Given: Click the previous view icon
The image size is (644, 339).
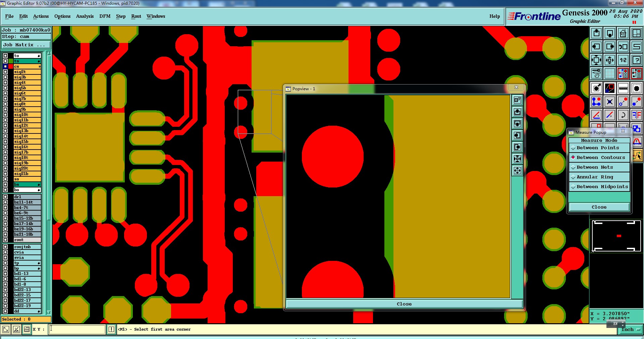Looking at the screenshot, I should click(x=623, y=47).
